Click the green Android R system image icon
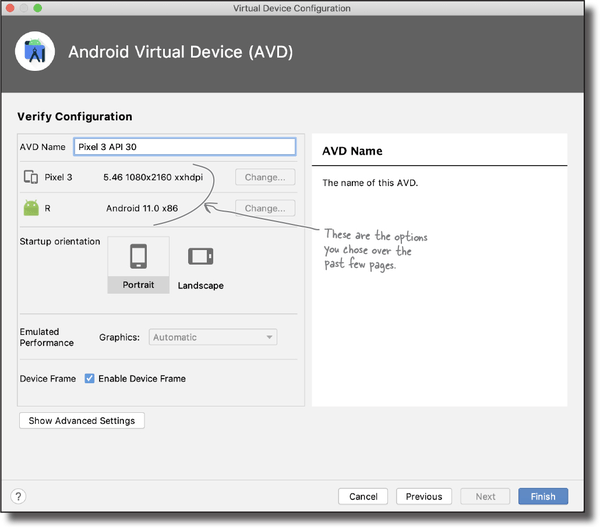Image resolution: width=600 pixels, height=528 pixels. click(x=31, y=208)
